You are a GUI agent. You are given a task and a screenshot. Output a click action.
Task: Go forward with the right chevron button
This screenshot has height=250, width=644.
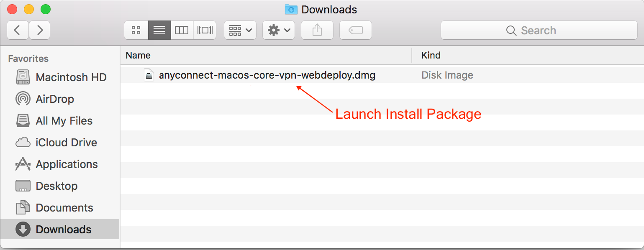(40, 30)
